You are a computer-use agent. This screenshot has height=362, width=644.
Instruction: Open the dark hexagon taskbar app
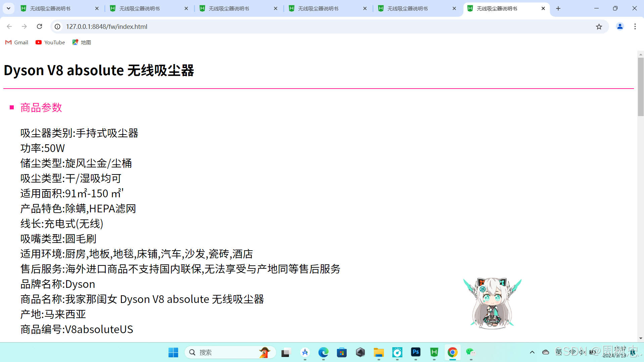[x=360, y=352]
